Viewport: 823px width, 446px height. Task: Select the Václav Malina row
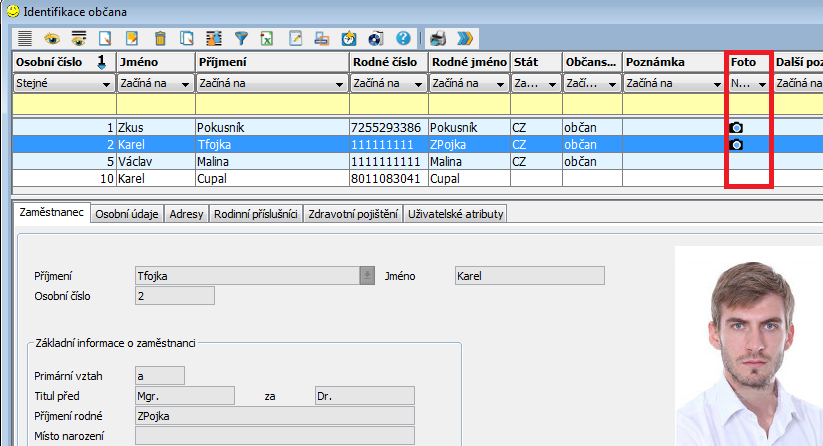pos(200,161)
